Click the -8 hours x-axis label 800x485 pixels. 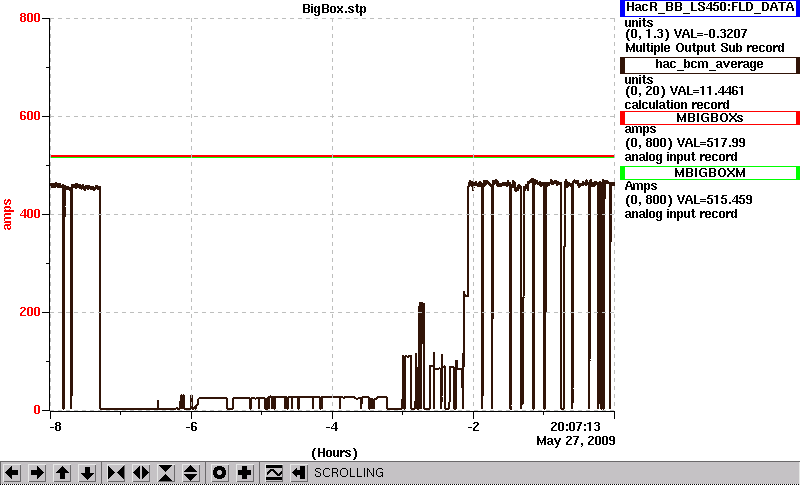55,426
